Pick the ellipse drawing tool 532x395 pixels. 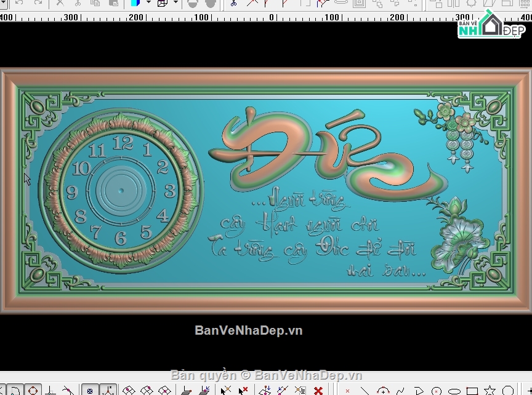[454, 391]
